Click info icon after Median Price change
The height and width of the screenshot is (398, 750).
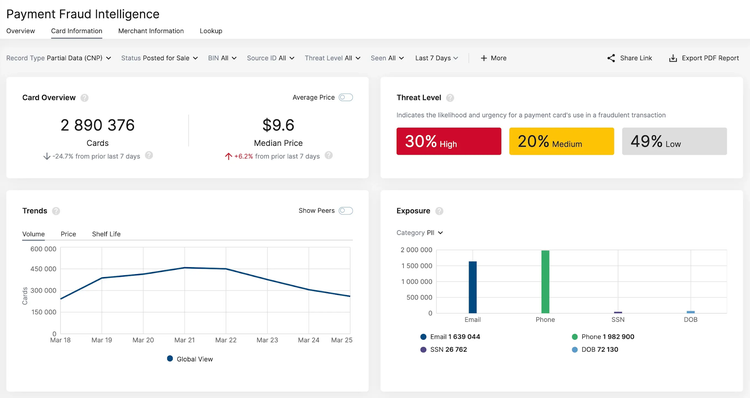pos(329,155)
